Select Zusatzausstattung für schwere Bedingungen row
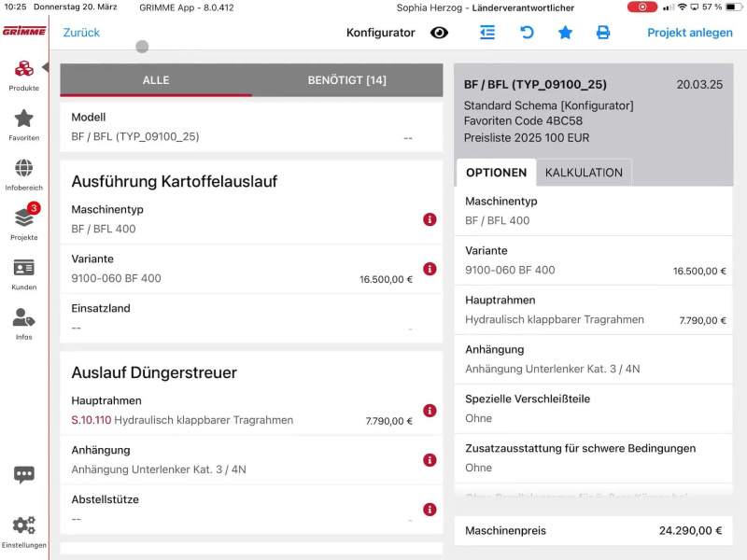Screen dimensions: 747x560 pos(593,458)
